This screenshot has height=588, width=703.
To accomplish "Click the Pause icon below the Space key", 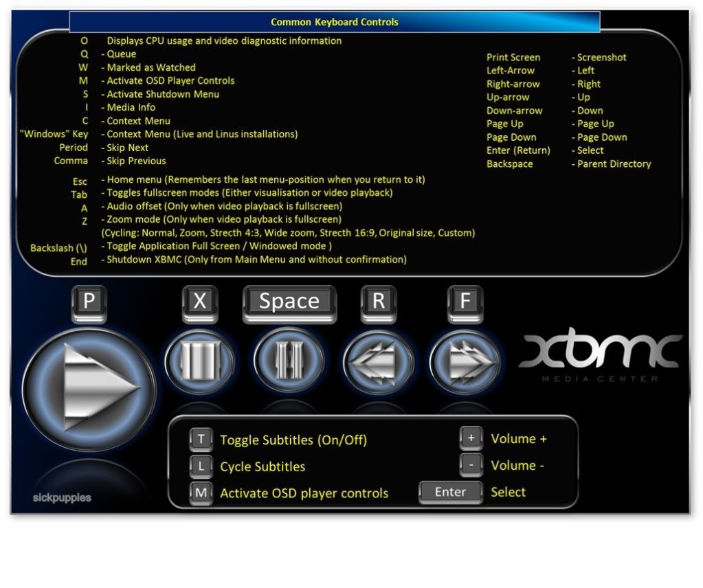I will (x=289, y=359).
